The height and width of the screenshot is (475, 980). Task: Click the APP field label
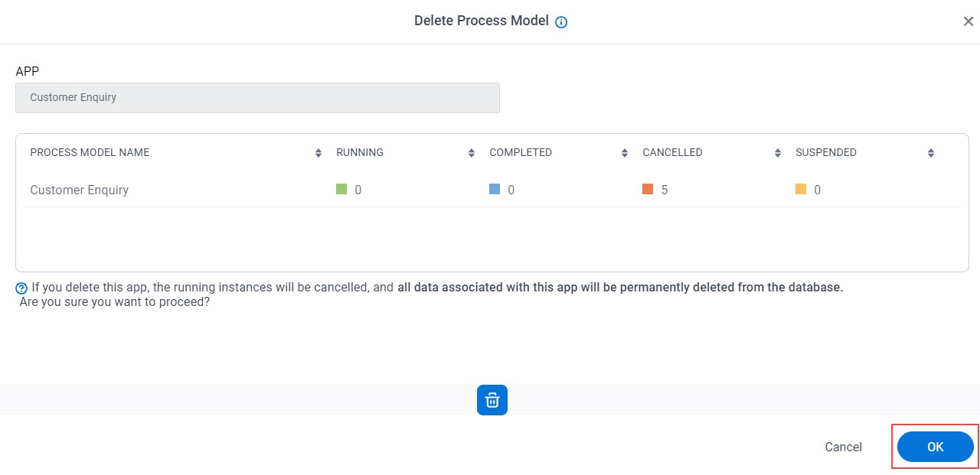point(27,71)
